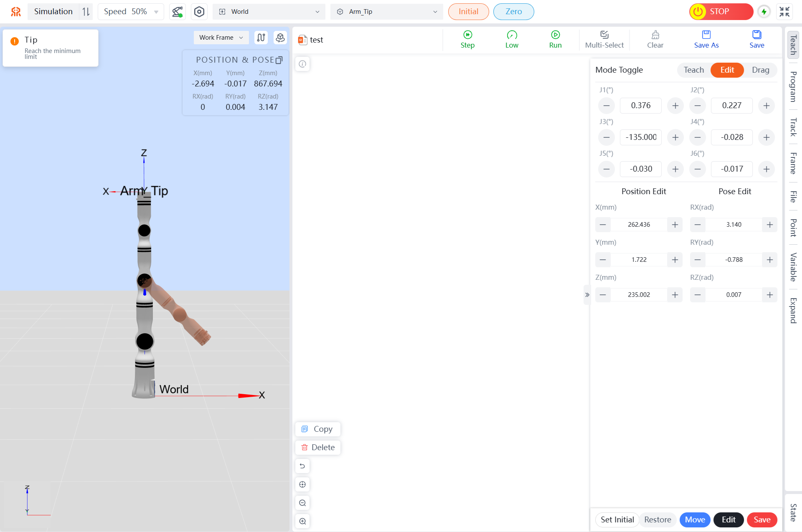Viewport: 802px width, 532px height.
Task: Click the X(mm) position input field
Action: (x=639, y=225)
